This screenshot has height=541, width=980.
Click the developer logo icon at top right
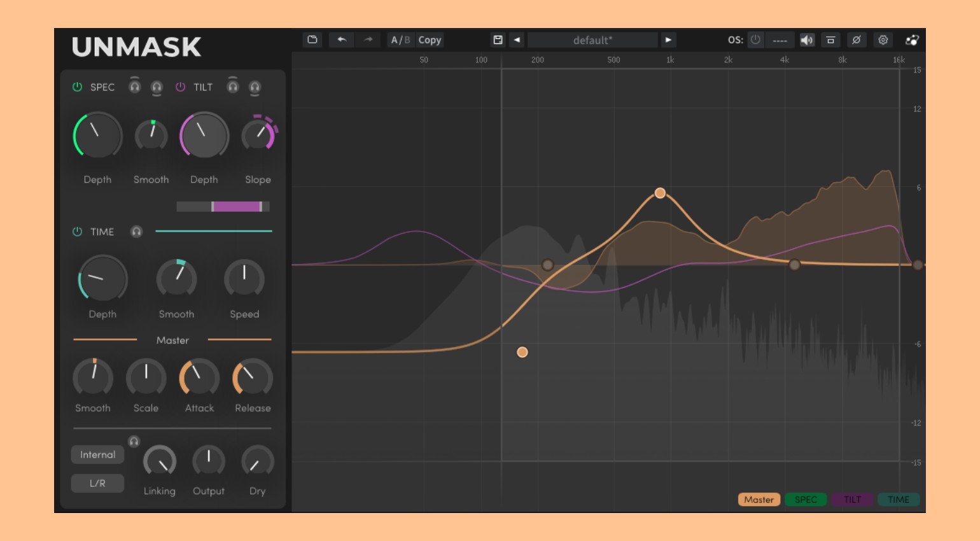coord(912,39)
